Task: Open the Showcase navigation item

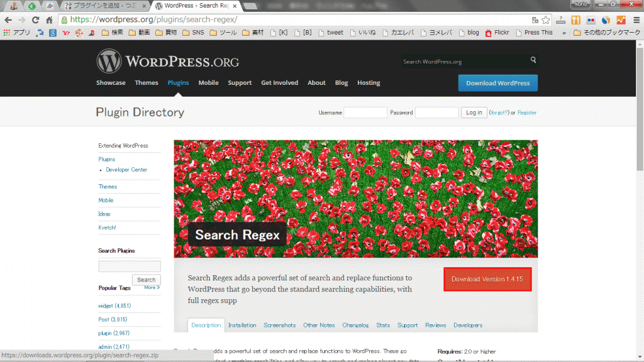Action: click(111, 83)
